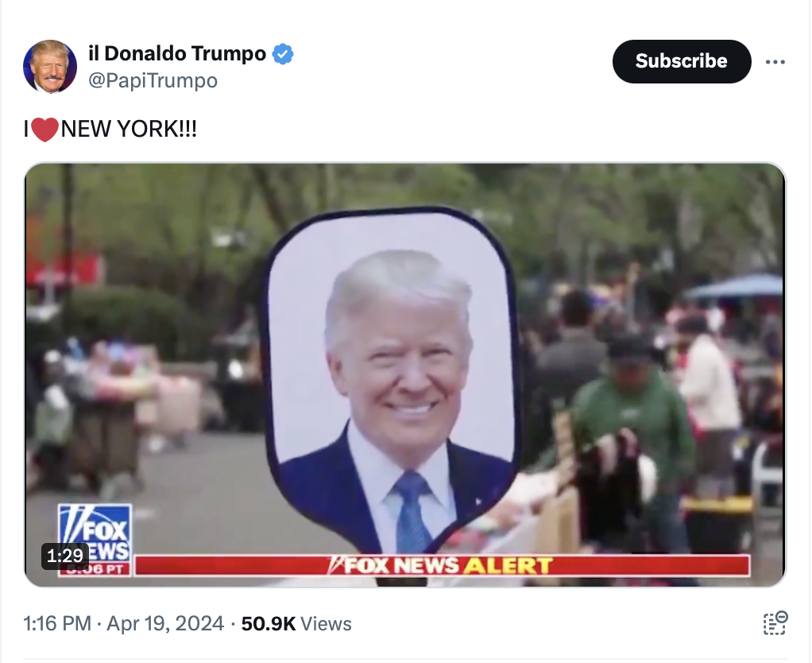Click the il Donaldo Trumpo display name

(177, 53)
